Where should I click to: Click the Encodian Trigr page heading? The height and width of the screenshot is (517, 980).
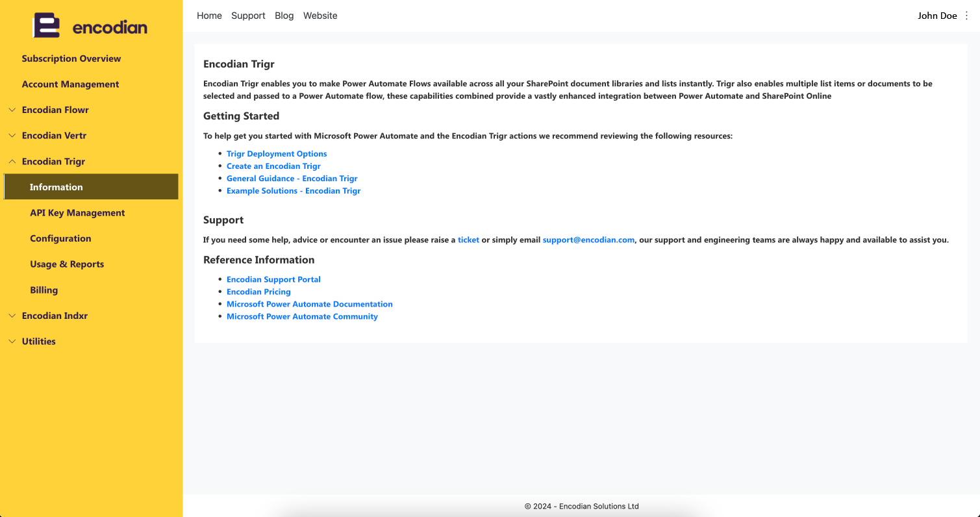pyautogui.click(x=239, y=64)
